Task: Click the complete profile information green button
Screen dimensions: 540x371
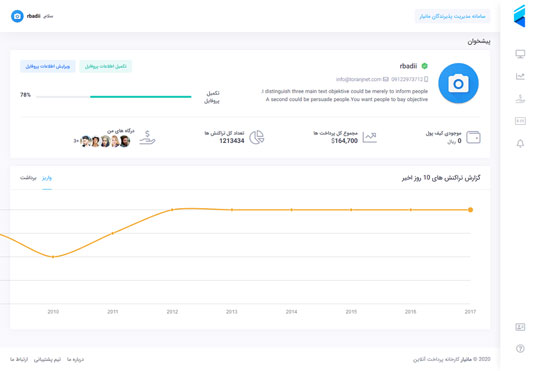Action: point(105,66)
